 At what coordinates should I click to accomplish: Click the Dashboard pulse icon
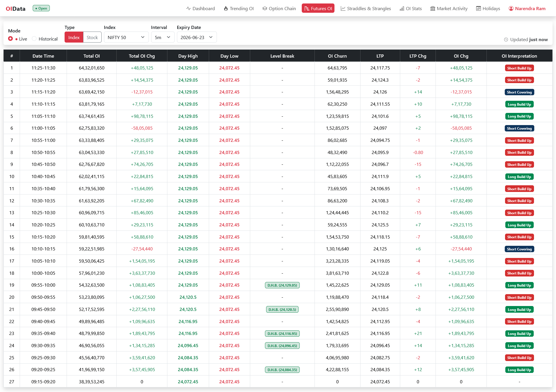pyautogui.click(x=189, y=8)
